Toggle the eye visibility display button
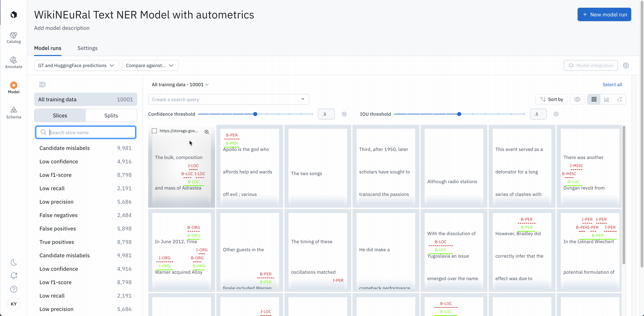This screenshot has width=644, height=316. pyautogui.click(x=577, y=99)
